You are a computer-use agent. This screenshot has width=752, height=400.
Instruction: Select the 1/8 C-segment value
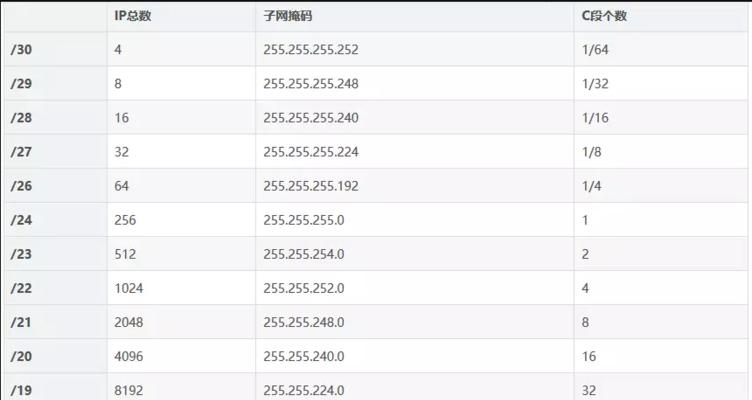coord(591,152)
